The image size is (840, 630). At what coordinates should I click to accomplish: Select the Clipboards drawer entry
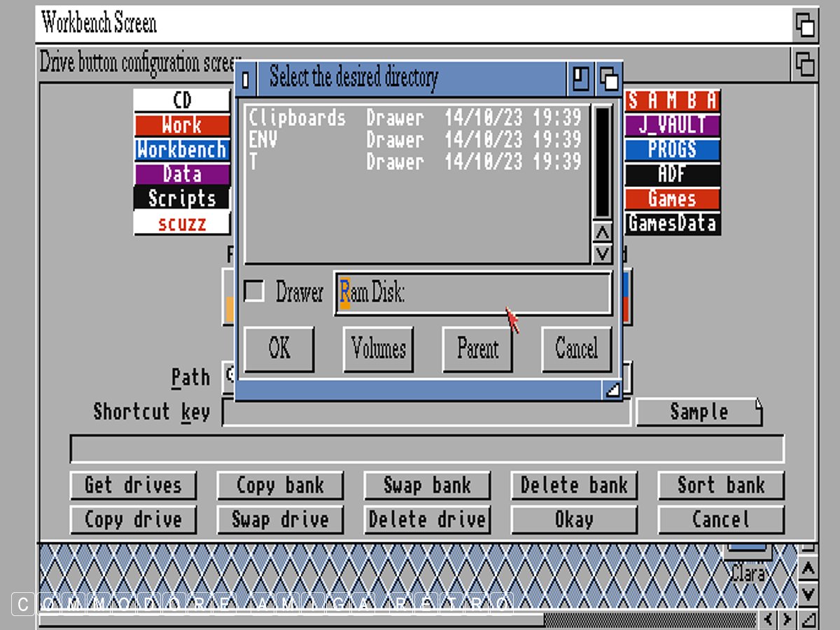pos(297,118)
